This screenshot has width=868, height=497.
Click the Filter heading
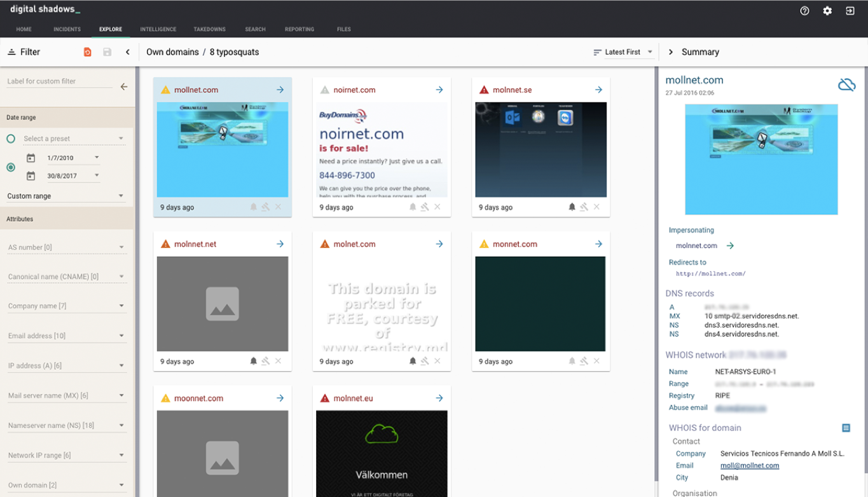click(30, 52)
